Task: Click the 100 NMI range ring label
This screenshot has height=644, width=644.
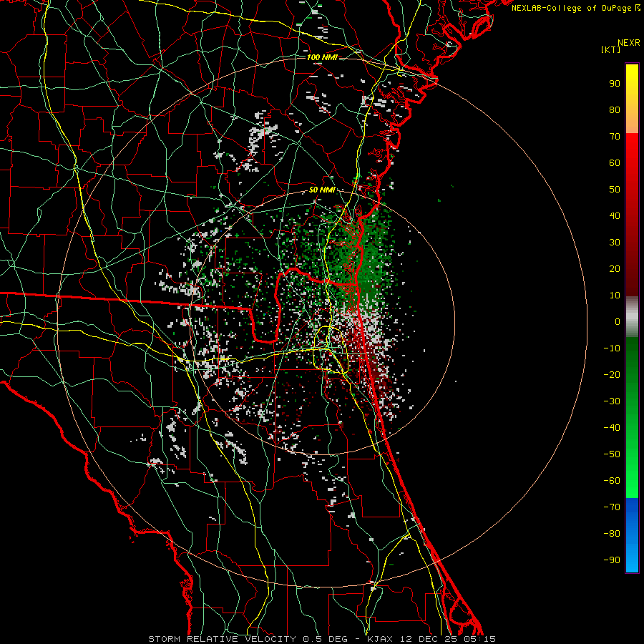Action: point(321,57)
